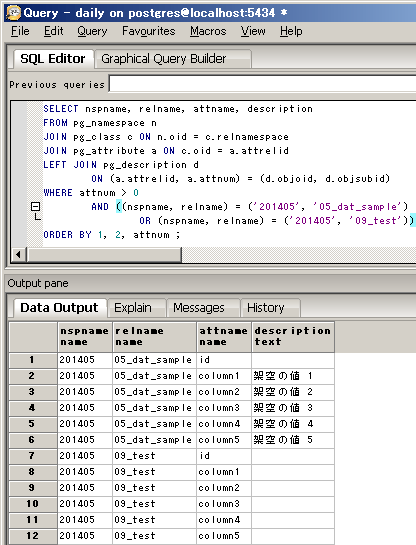Switch to the Graphical Query Builder tab
The image size is (416, 545).
(x=173, y=59)
